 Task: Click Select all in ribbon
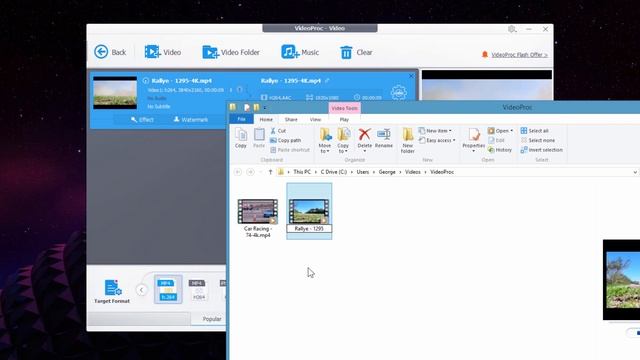coord(534,131)
